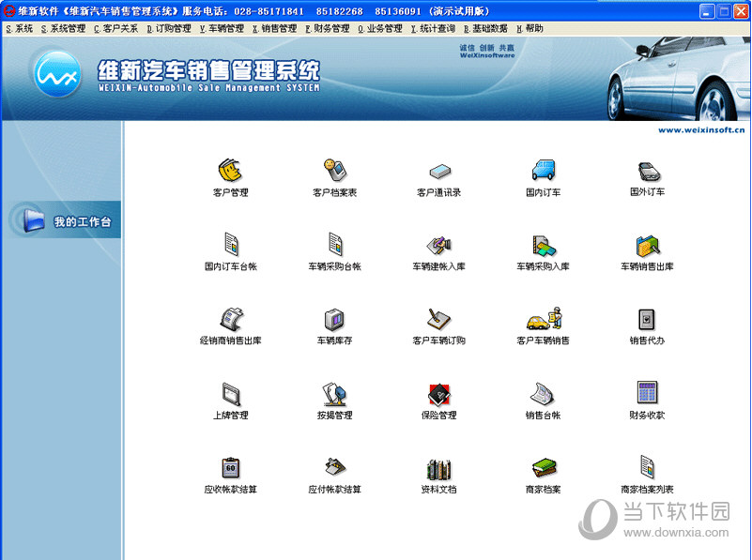752x560 pixels.
Task: Open the V.车辆管理 menu
Action: click(x=223, y=29)
